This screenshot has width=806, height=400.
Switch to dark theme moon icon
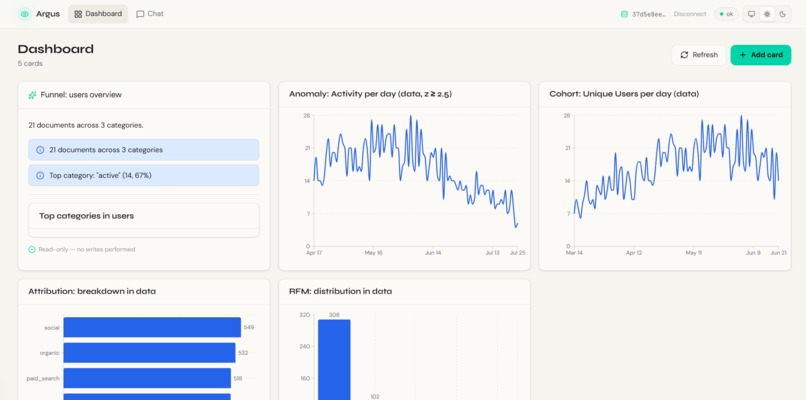coord(782,14)
